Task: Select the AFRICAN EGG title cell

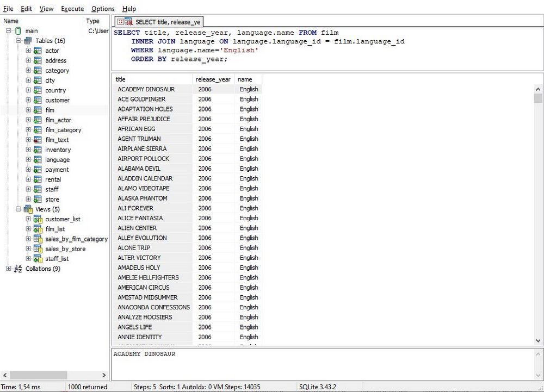Action: coord(152,129)
